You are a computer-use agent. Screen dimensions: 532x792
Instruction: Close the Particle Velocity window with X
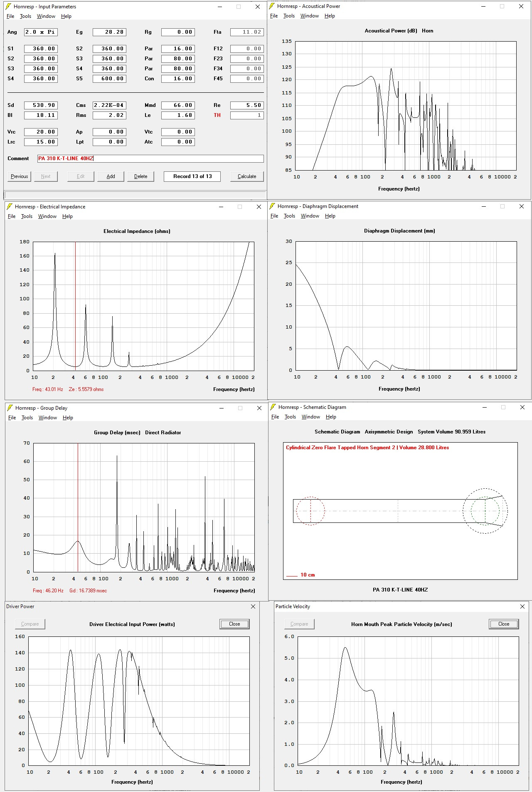(522, 606)
